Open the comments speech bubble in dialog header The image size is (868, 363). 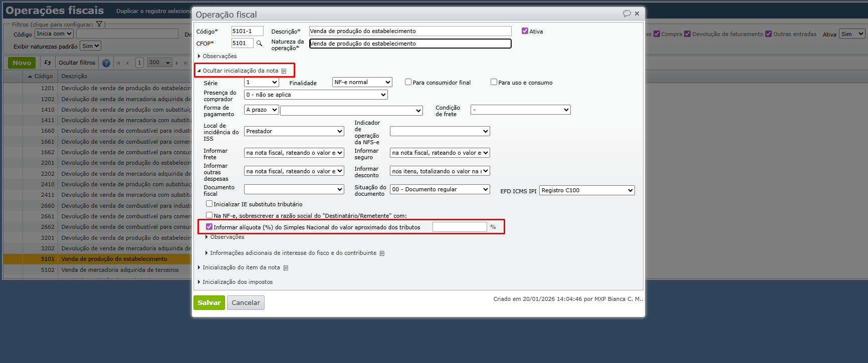626,14
